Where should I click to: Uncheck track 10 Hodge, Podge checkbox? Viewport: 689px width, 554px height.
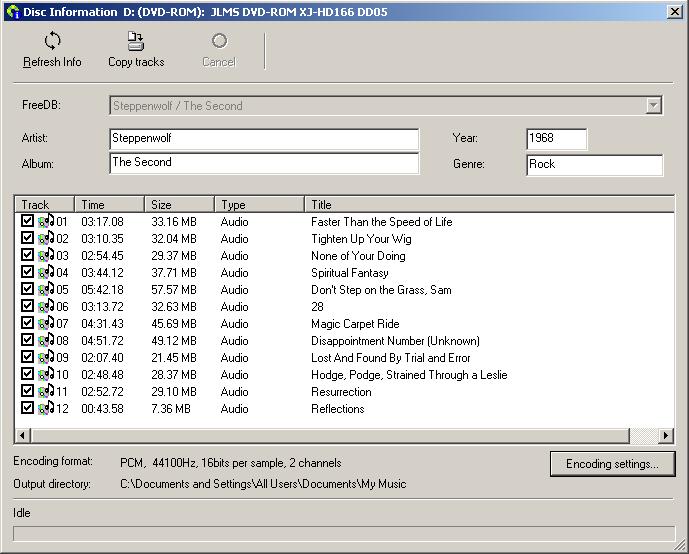[27, 373]
